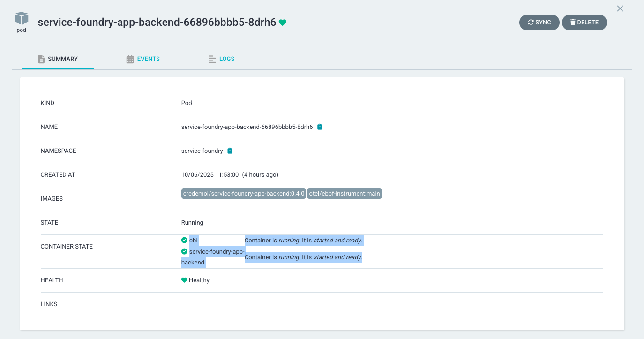Switch to the Summary tab
This screenshot has height=339, width=644.
tap(58, 59)
